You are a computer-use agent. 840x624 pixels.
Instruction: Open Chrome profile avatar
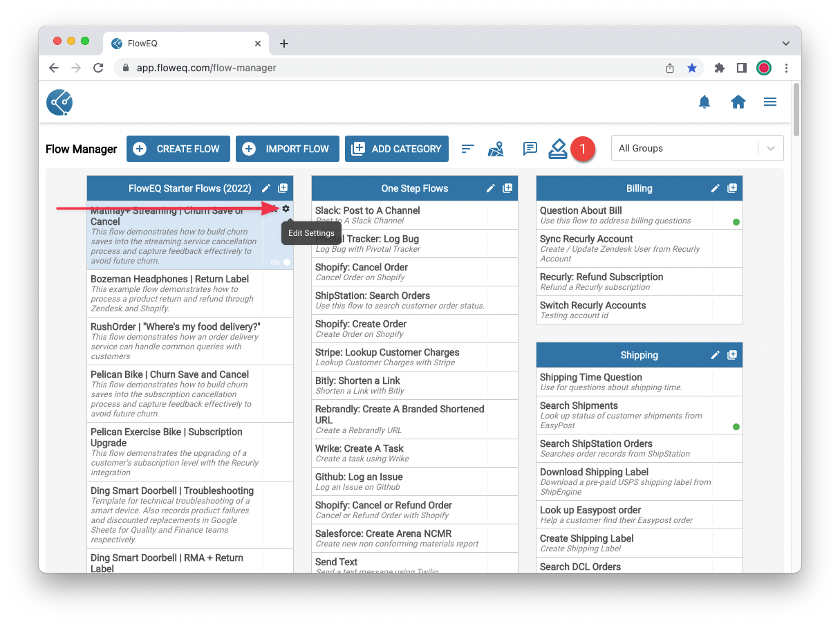tap(763, 68)
